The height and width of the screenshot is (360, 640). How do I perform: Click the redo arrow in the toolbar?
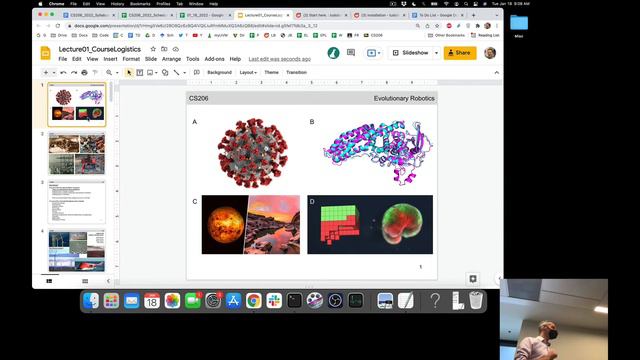[74, 73]
